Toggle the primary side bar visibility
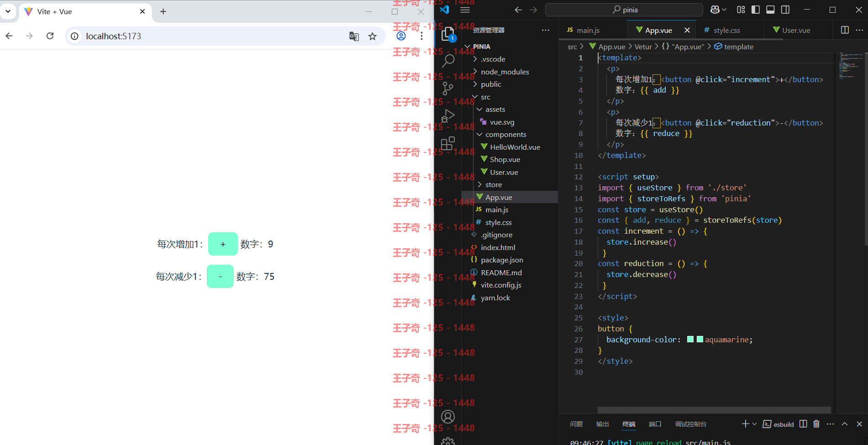Screen dimensions: 868x445 point(756,10)
